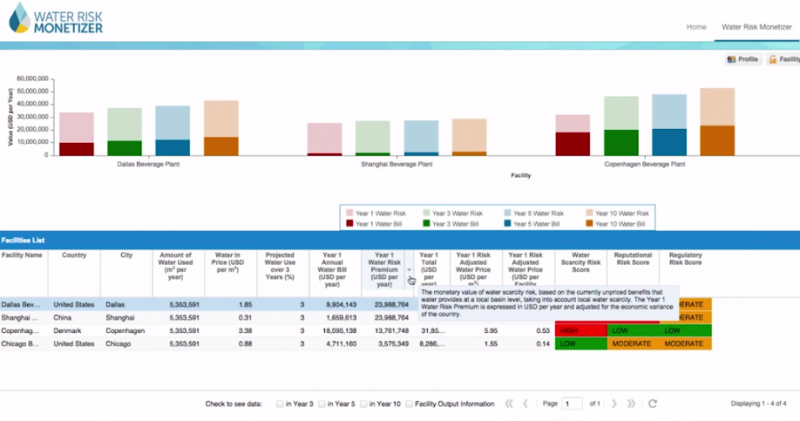800x421 pixels.
Task: Select the Chicago B... facility row name
Action: [x=20, y=344]
